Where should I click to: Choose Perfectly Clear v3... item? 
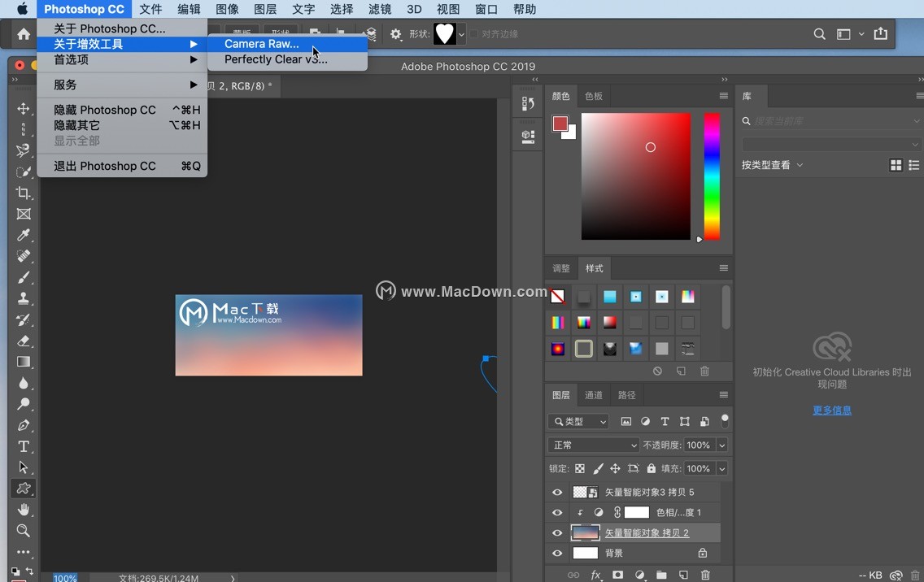click(x=288, y=59)
